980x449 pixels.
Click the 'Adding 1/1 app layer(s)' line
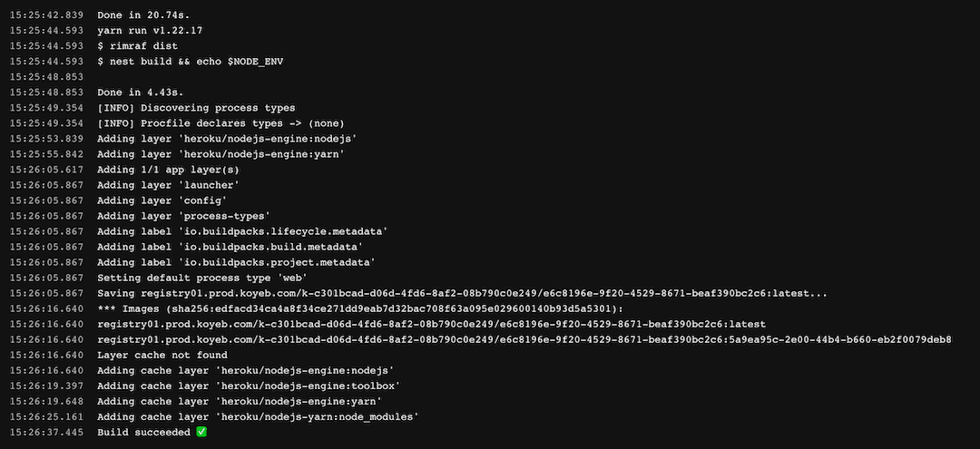169,170
